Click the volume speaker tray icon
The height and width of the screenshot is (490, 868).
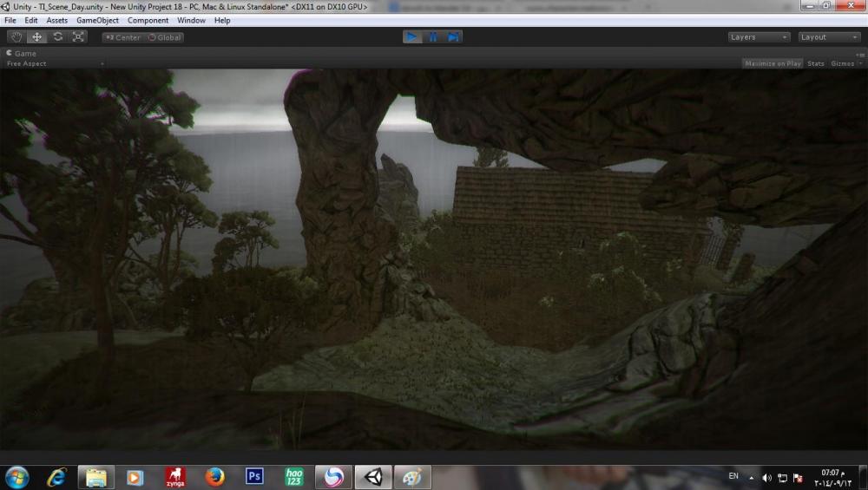[766, 478]
